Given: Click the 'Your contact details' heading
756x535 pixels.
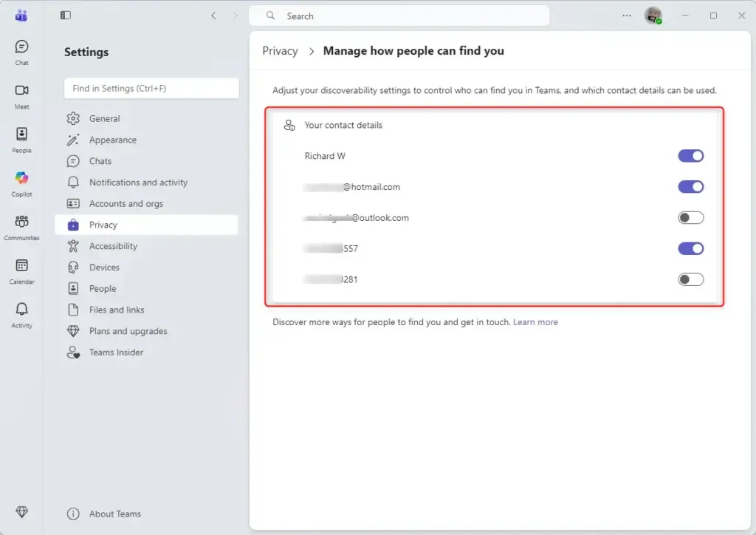Looking at the screenshot, I should [343, 126].
